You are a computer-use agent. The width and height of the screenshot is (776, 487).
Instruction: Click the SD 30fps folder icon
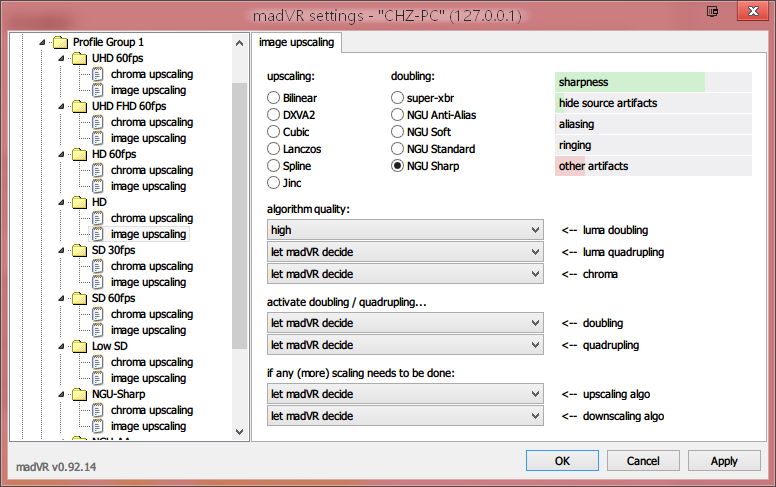tap(79, 250)
